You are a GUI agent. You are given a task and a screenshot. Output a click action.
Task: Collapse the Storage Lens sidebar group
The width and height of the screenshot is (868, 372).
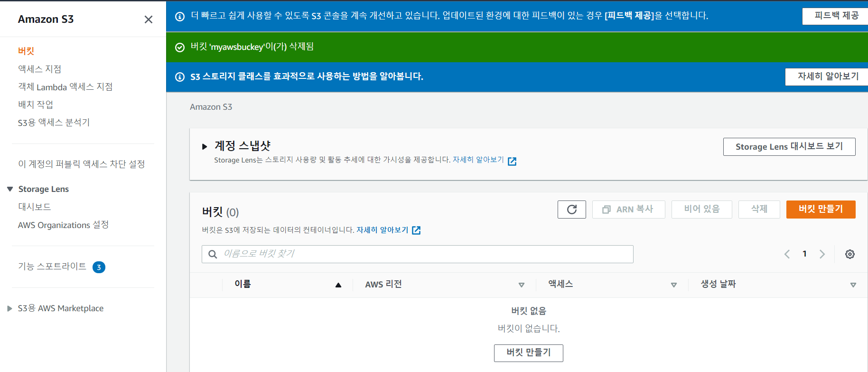10,189
